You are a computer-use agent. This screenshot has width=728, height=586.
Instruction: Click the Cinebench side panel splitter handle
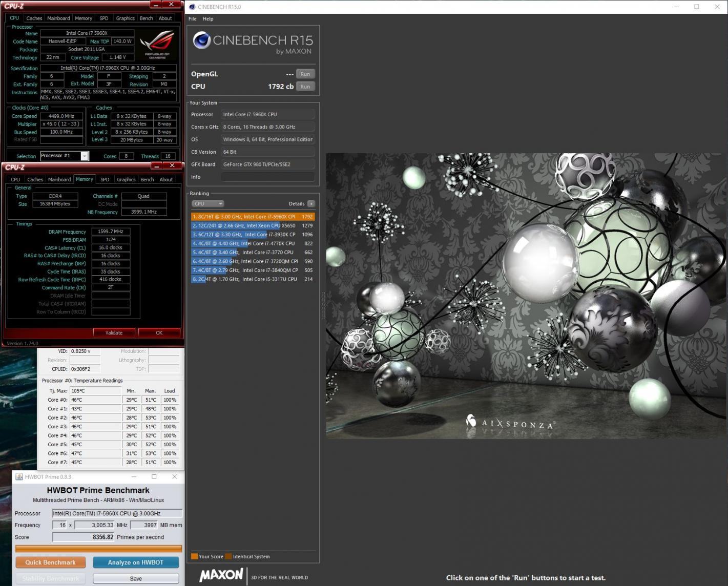tap(323, 305)
